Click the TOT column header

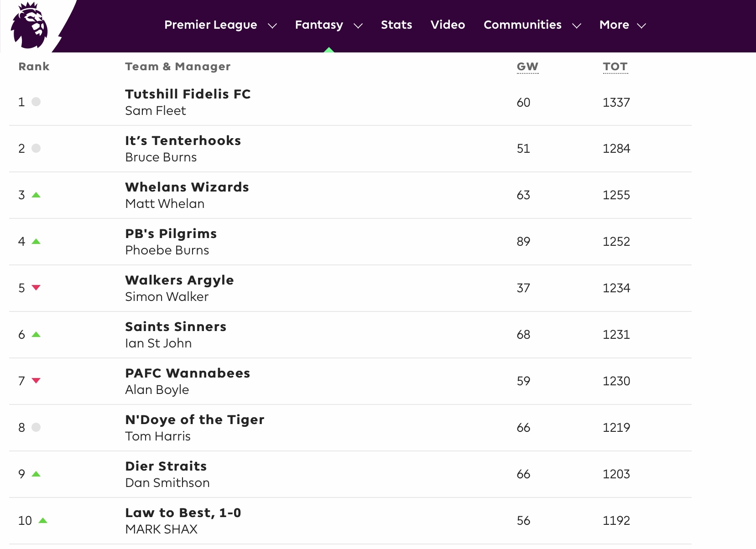615,67
